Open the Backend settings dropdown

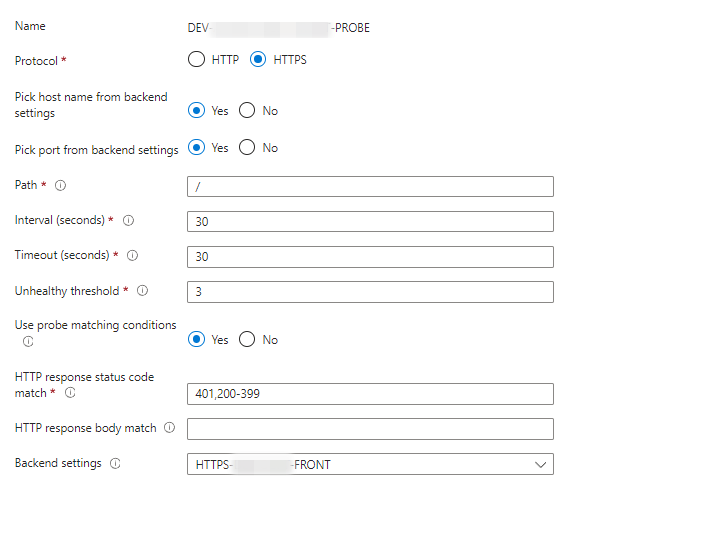(x=370, y=464)
